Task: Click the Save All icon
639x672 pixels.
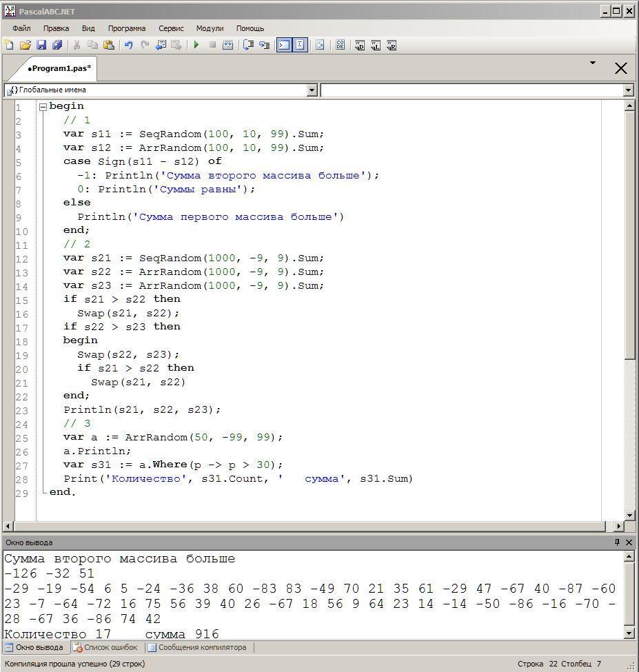Action: pyautogui.click(x=57, y=45)
